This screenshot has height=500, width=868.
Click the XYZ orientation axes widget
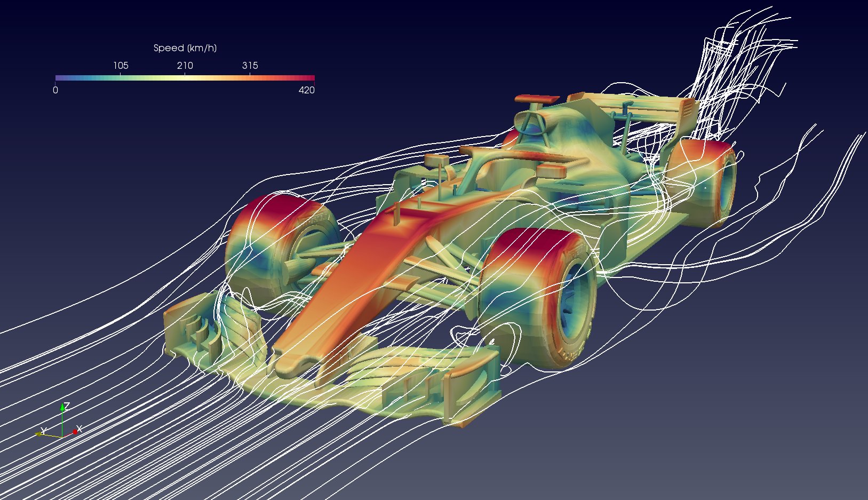point(60,422)
